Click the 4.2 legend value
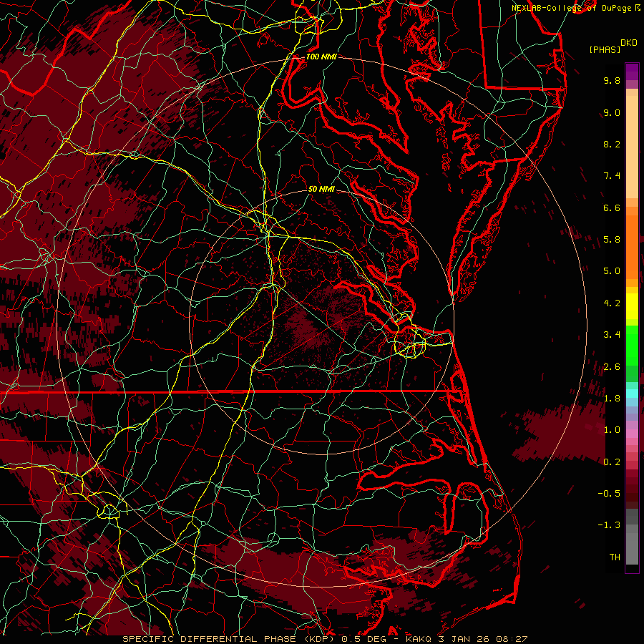 612,303
